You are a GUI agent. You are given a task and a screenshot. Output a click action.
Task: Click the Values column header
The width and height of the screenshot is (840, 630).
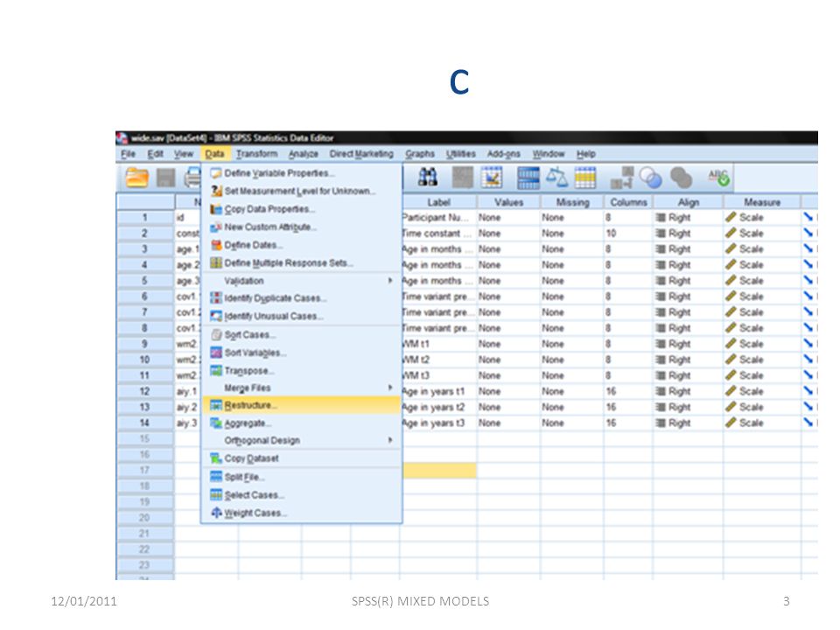coord(508,202)
